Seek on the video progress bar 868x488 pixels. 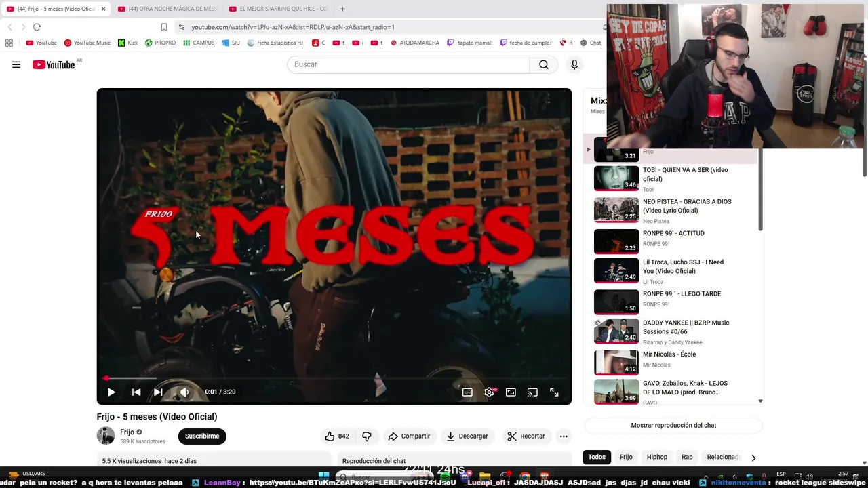click(334, 378)
